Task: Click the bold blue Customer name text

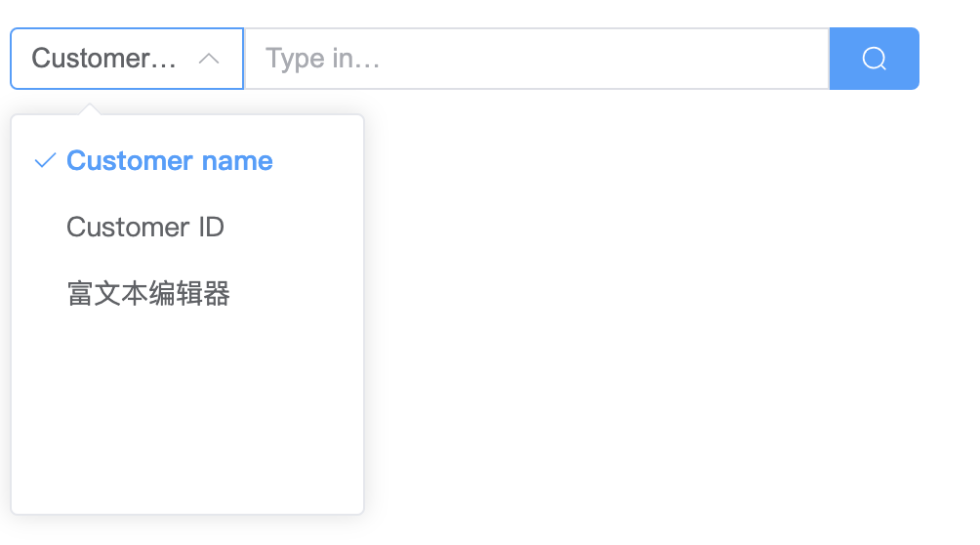Action: pos(170,161)
